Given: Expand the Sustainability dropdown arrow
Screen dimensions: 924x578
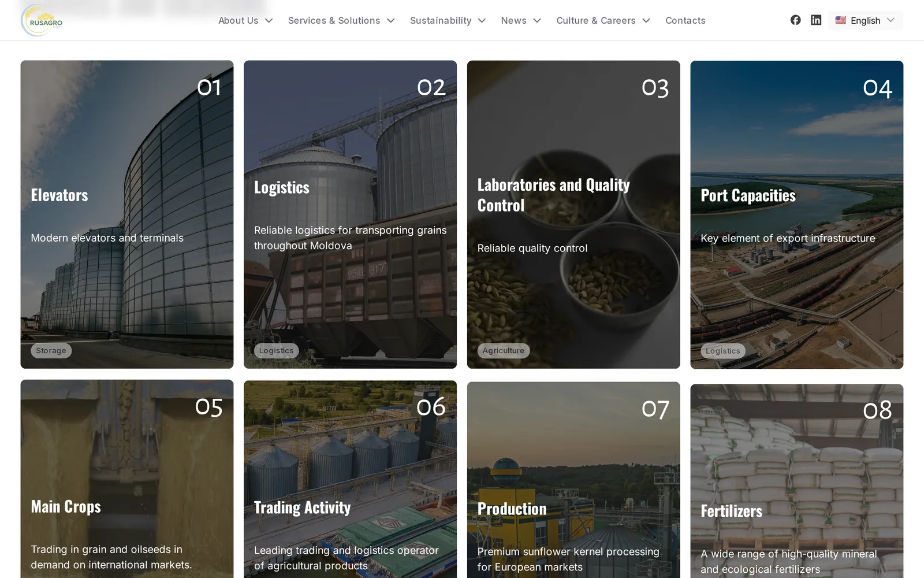Looking at the screenshot, I should (x=482, y=21).
